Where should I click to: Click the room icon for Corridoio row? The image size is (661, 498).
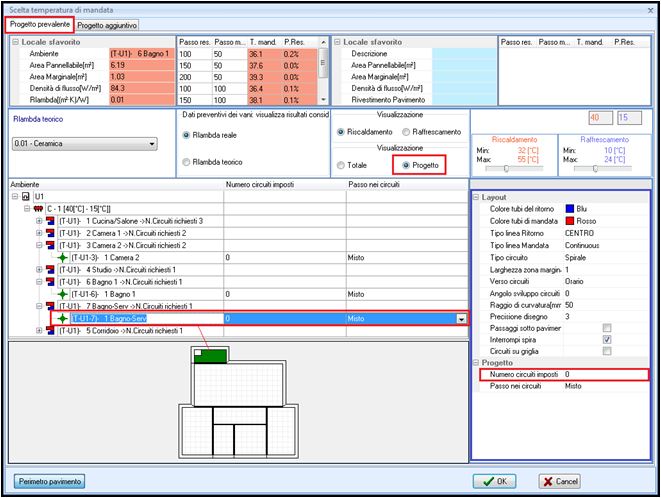click(x=50, y=330)
